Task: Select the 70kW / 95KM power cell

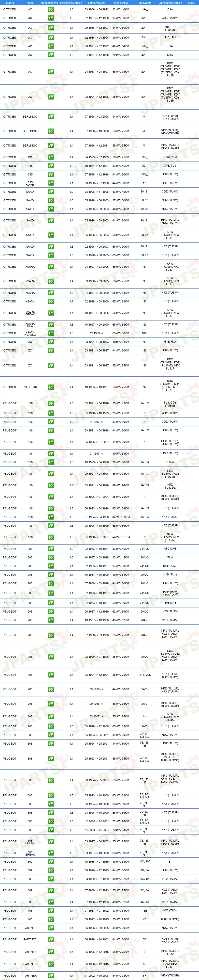Action: [x=121, y=55]
